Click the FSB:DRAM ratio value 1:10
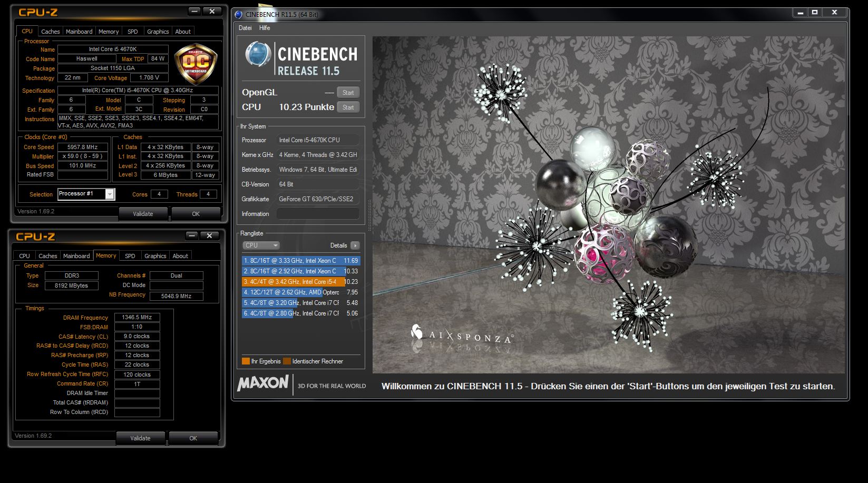Image resolution: width=868 pixels, height=483 pixels. (x=137, y=327)
